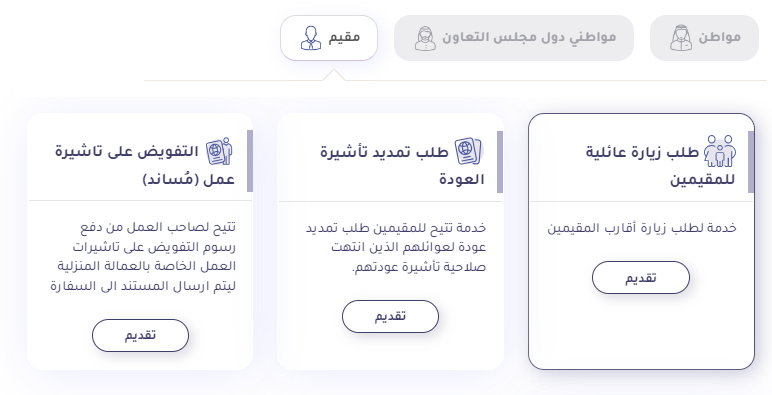The height and width of the screenshot is (395, 772).
Task: Click the citizen avatar icon beside مواطن
Action: (680, 38)
